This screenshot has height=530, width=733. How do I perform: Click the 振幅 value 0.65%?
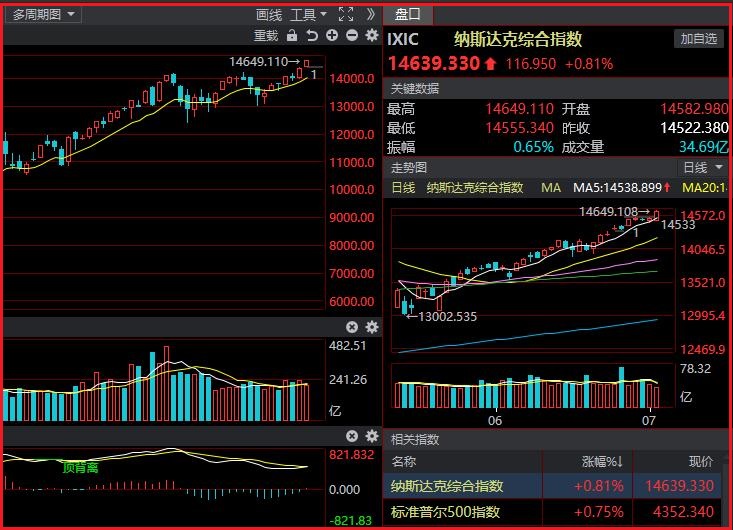533,147
